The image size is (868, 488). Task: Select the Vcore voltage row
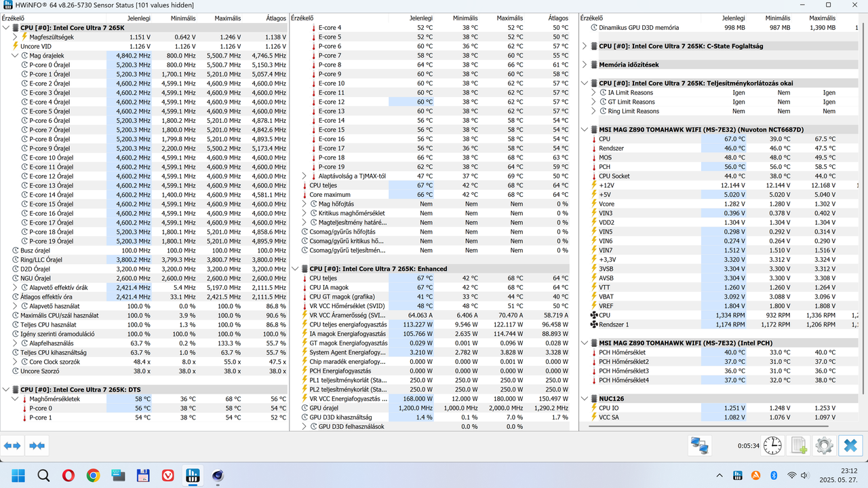[719, 204]
